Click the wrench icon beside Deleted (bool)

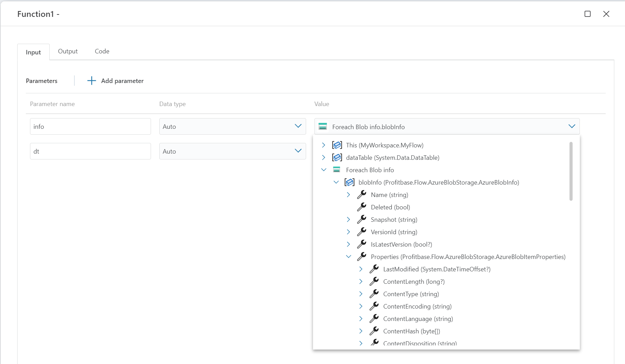[362, 207]
